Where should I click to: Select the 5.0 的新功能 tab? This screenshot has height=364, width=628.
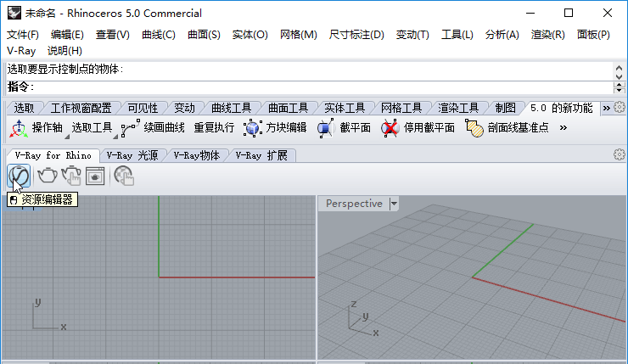pyautogui.click(x=561, y=108)
